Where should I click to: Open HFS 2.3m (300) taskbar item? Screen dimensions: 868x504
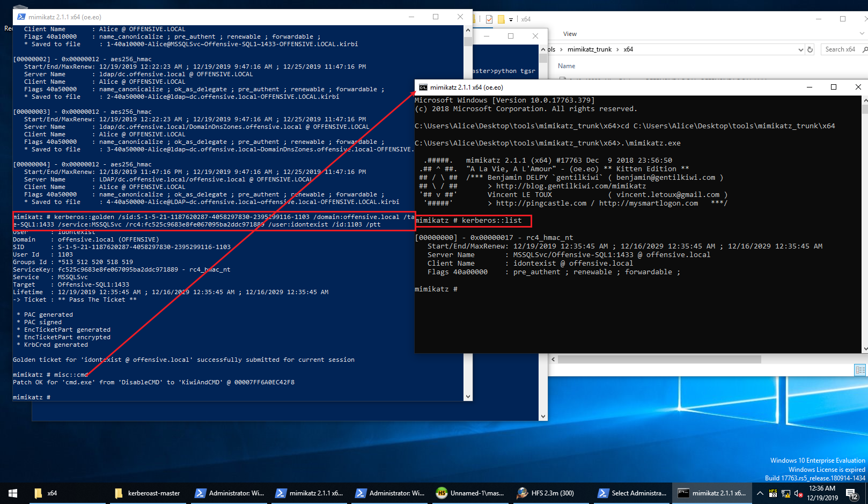pyautogui.click(x=551, y=493)
